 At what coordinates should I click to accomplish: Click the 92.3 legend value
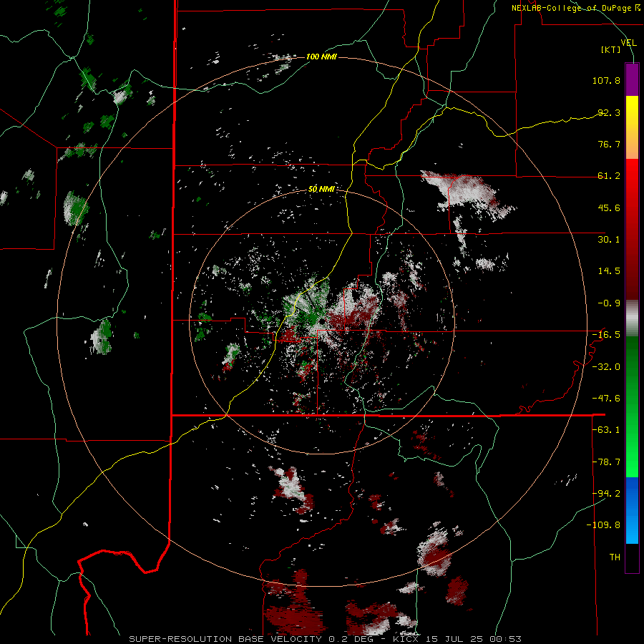[x=609, y=112]
